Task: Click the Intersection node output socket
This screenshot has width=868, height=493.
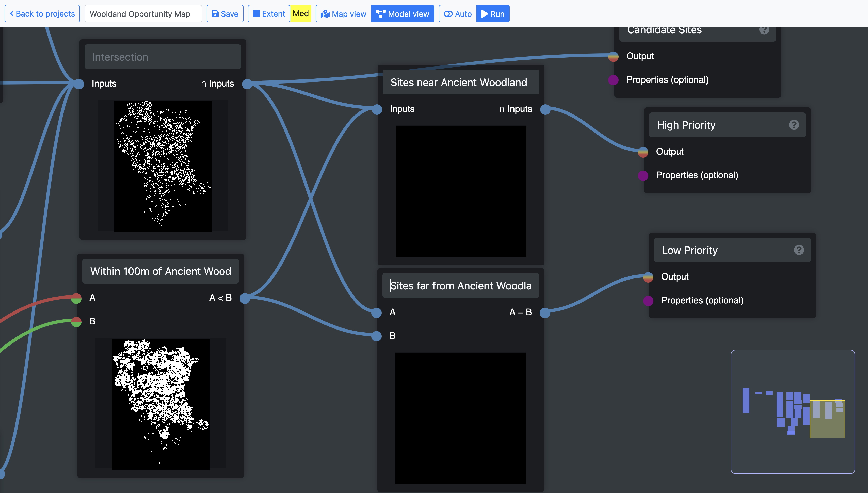Action: coord(247,84)
